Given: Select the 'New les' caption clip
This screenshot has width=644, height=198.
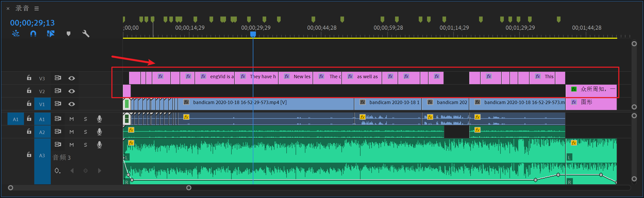Looking at the screenshot, I should tap(296, 78).
